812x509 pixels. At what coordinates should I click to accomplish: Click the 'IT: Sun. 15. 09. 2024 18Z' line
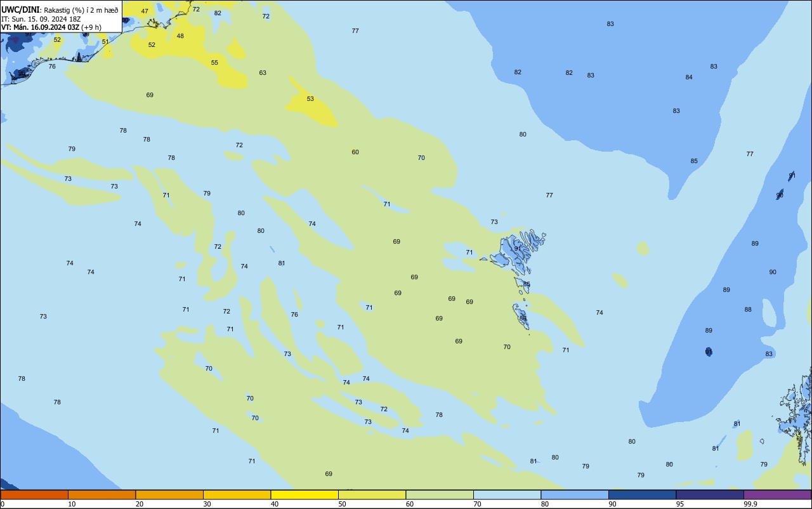tap(41, 19)
